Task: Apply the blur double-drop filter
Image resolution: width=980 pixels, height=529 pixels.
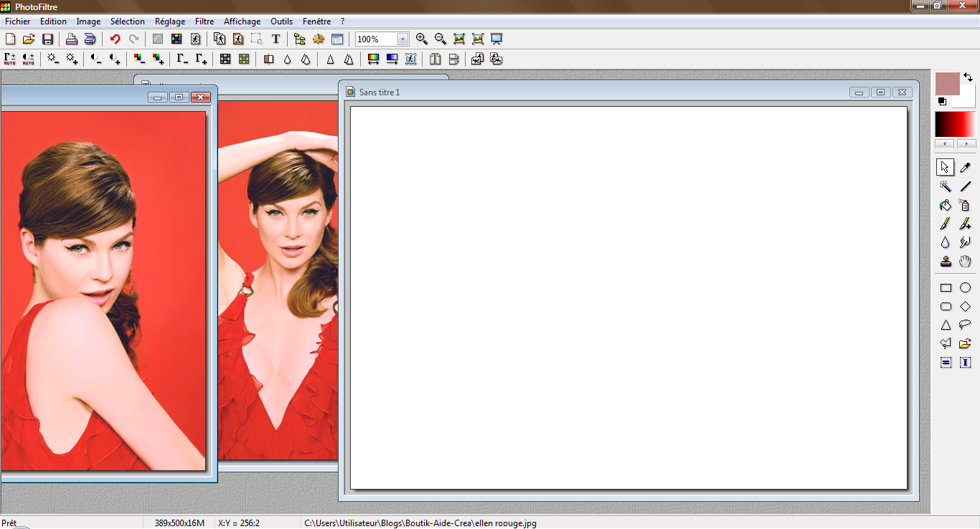Action: point(306,59)
